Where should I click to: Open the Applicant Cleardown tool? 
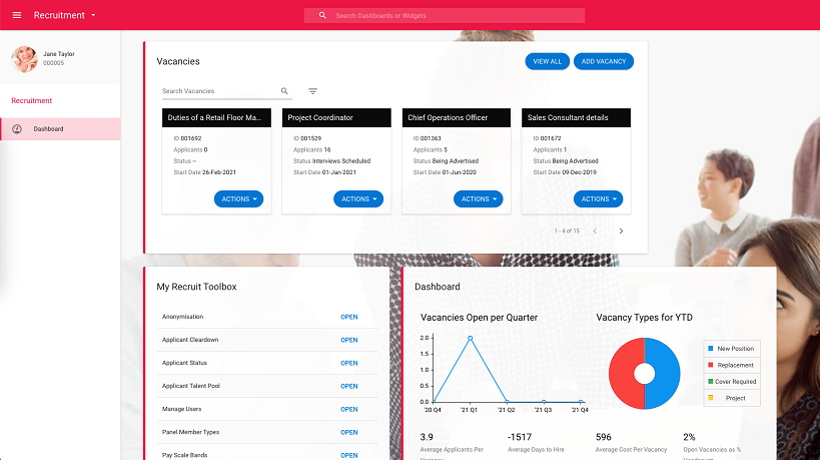tap(349, 340)
